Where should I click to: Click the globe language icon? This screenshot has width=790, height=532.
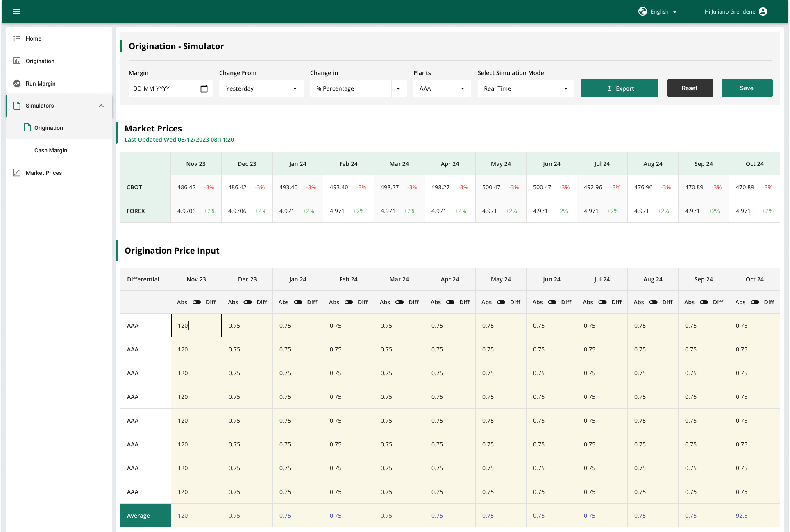tap(642, 11)
